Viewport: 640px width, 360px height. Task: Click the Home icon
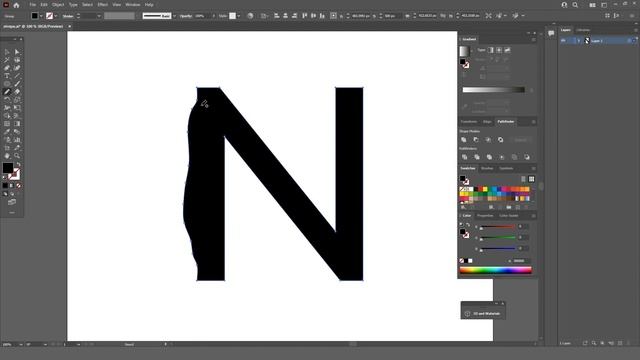pos(16,5)
